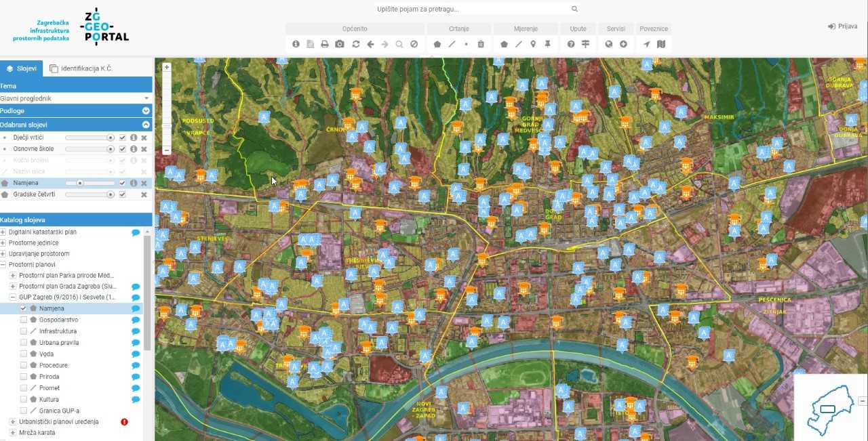Uncheck visibility of Dječji vrtići layer
The height and width of the screenshot is (441, 868).
click(123, 138)
